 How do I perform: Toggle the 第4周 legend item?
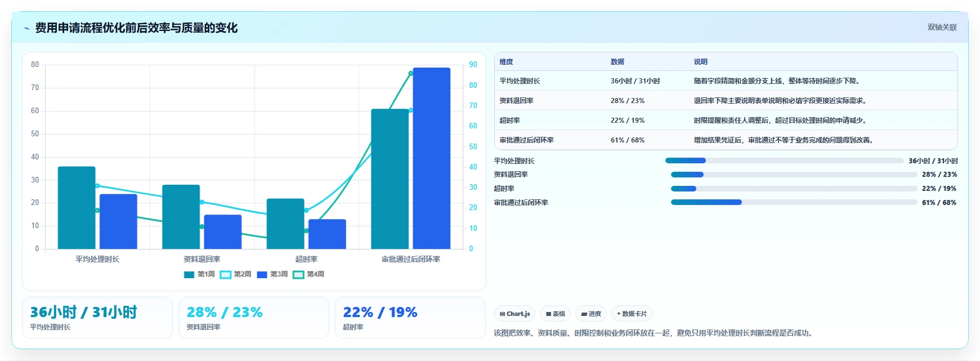pyautogui.click(x=308, y=274)
